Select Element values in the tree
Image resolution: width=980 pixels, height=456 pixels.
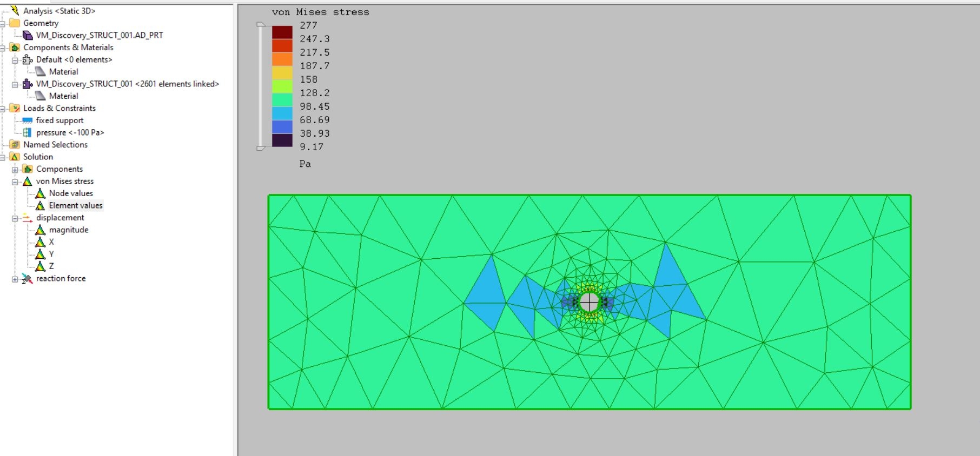pyautogui.click(x=75, y=205)
